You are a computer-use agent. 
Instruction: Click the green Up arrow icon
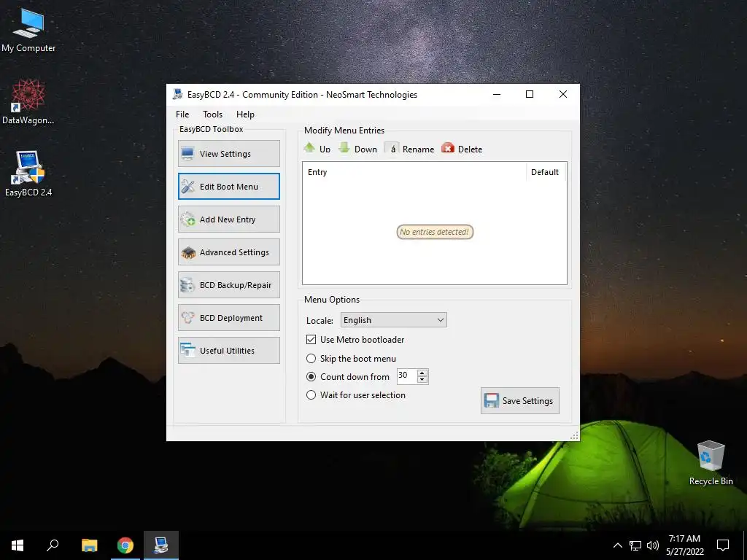click(309, 147)
